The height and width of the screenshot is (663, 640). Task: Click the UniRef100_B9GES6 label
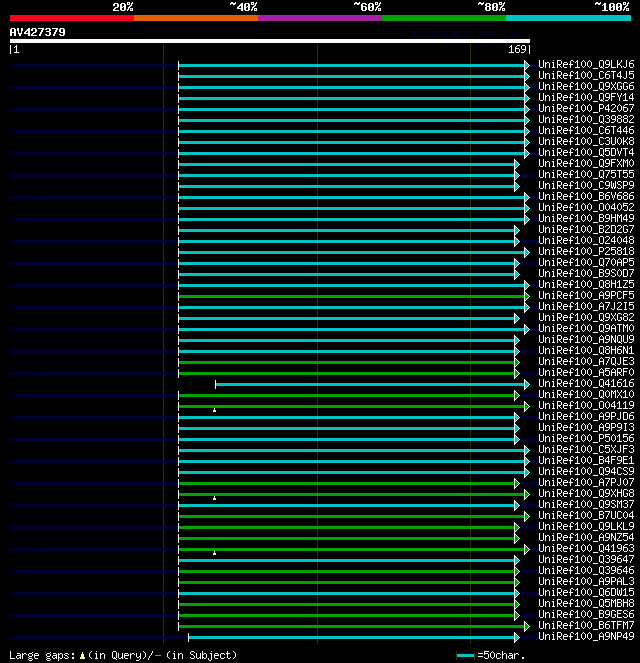pos(586,614)
